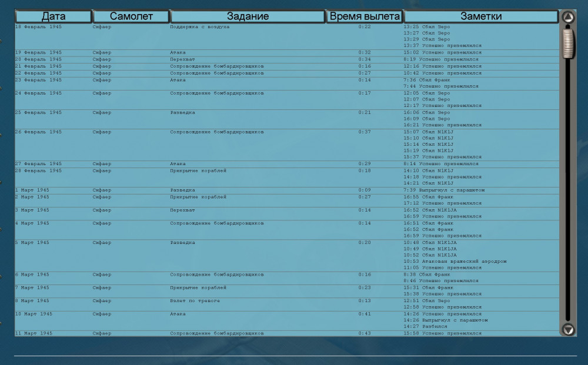Select the 10 Март 1945 date cell
Viewport: 588px width, 365px height.
34,314
